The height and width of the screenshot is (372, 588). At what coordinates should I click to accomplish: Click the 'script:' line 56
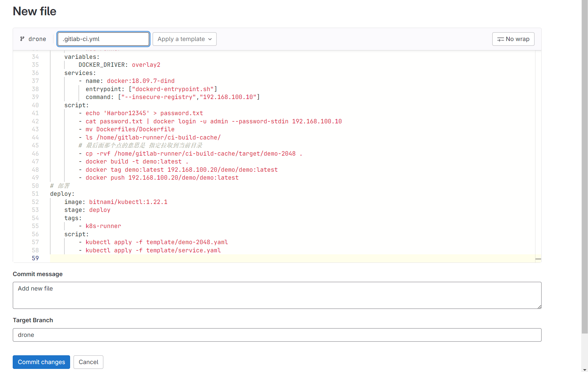click(x=77, y=234)
